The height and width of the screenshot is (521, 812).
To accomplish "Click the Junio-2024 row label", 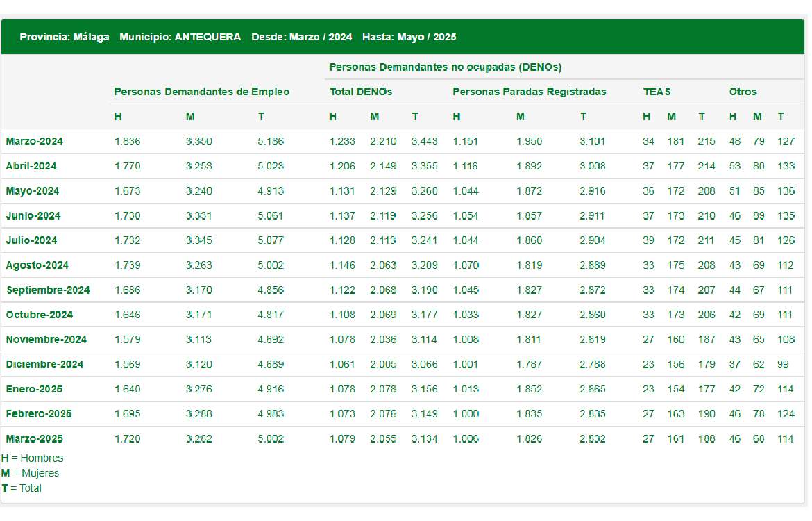I will [33, 215].
